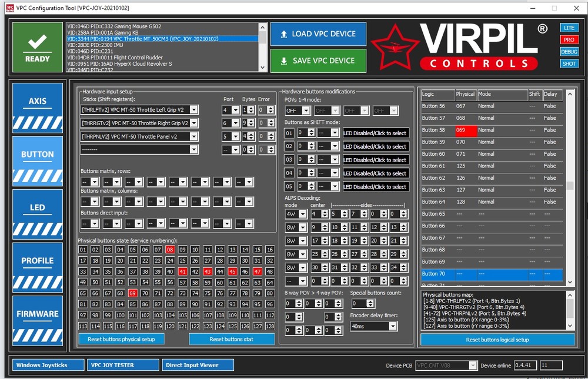The height and width of the screenshot is (379, 588).
Task: Click the Logic column header
Action: point(437,95)
